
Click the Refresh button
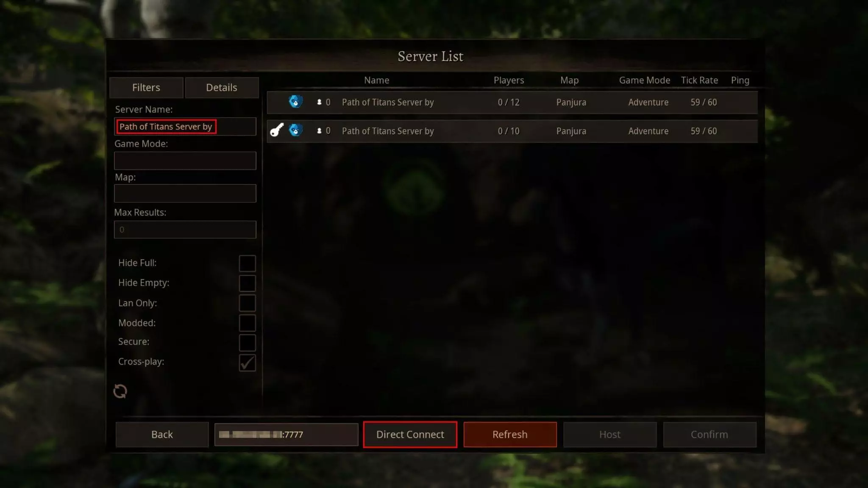pyautogui.click(x=510, y=434)
